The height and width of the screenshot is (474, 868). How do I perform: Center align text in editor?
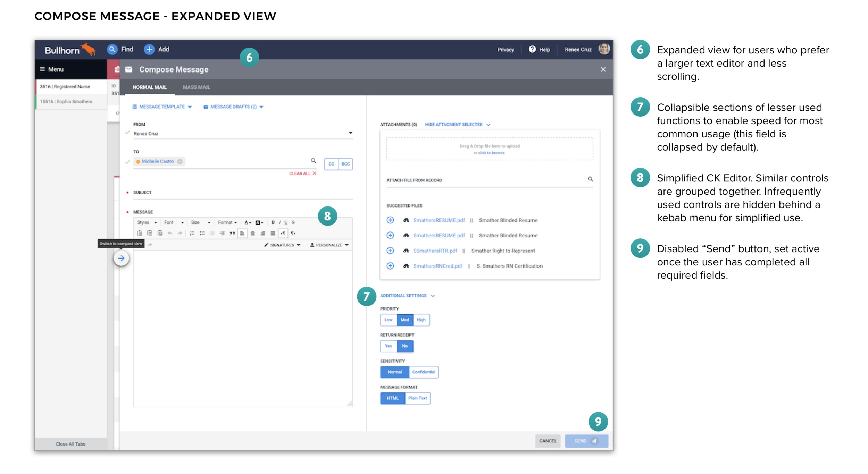pos(253,233)
